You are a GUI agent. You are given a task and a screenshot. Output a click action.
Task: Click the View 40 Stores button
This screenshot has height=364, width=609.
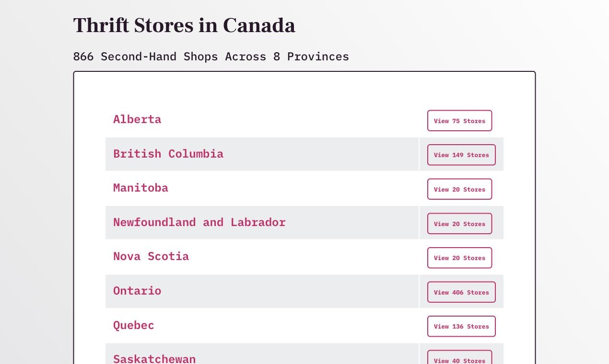click(x=459, y=358)
